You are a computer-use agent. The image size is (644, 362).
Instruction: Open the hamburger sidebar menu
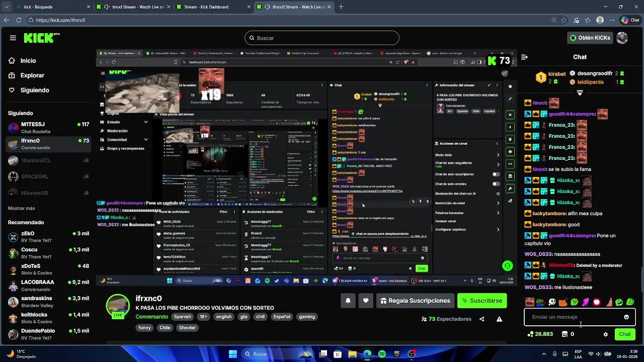(13, 38)
